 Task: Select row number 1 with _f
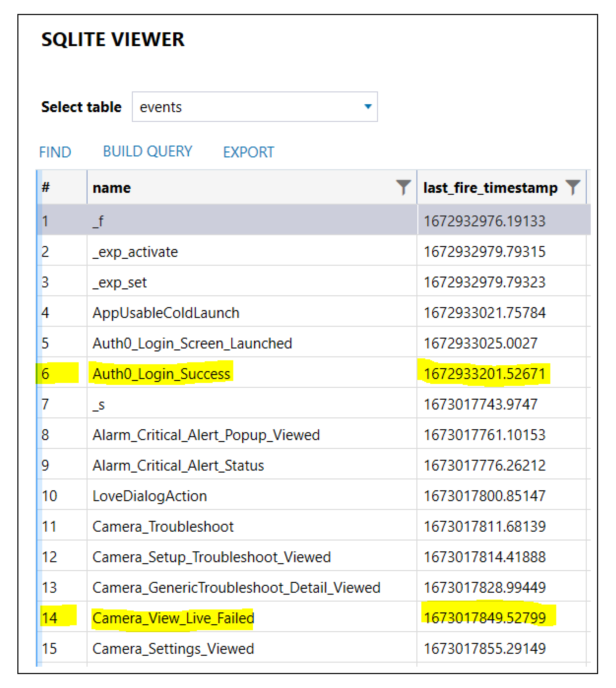[x=98, y=221]
